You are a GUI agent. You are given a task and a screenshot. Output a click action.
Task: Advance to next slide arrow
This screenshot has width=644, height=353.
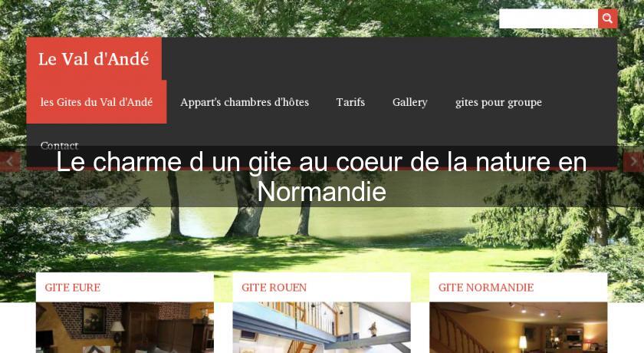coord(633,162)
